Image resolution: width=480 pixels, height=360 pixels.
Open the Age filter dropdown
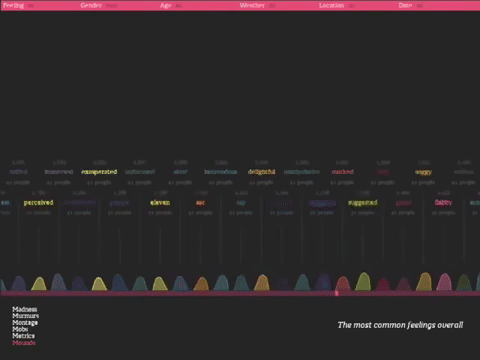166,5
